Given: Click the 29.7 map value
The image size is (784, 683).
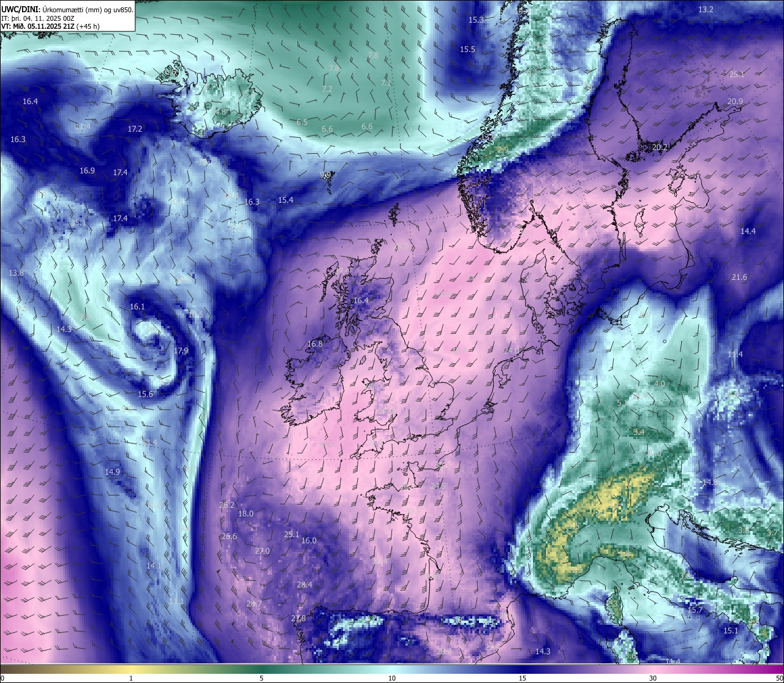Looking at the screenshot, I should click(x=254, y=604).
